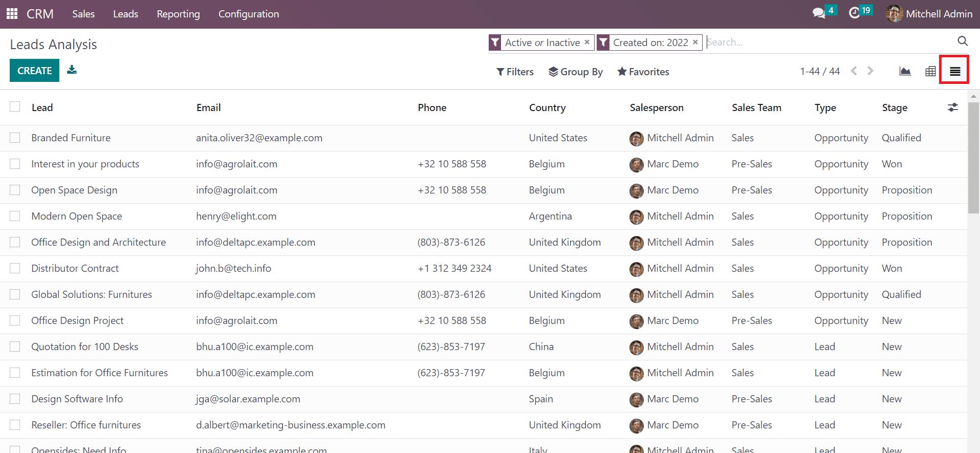Check the Open Space Design checkbox
Viewport: 980px width, 453px height.
[x=15, y=190]
